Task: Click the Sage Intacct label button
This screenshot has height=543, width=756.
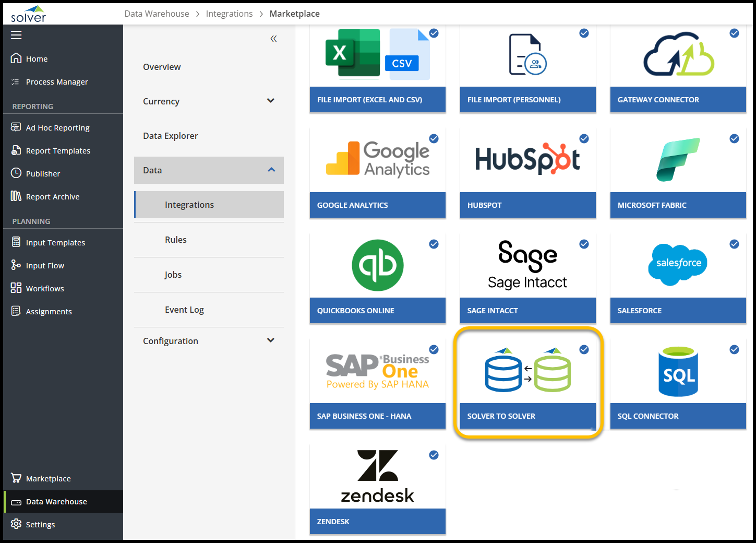Action: 527,311
